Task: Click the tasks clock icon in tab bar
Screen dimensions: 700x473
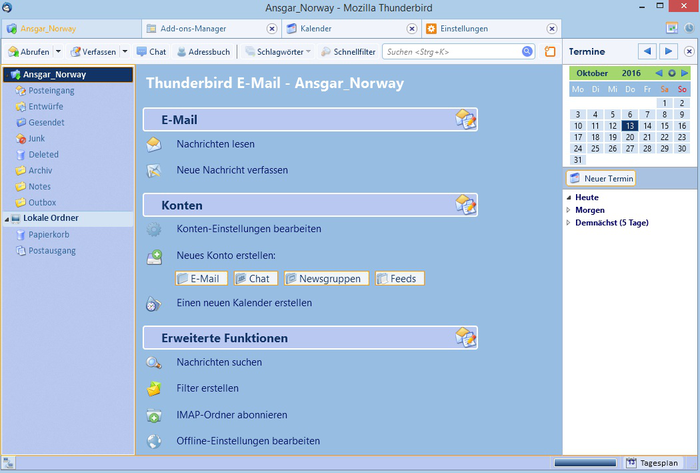Action: (689, 28)
